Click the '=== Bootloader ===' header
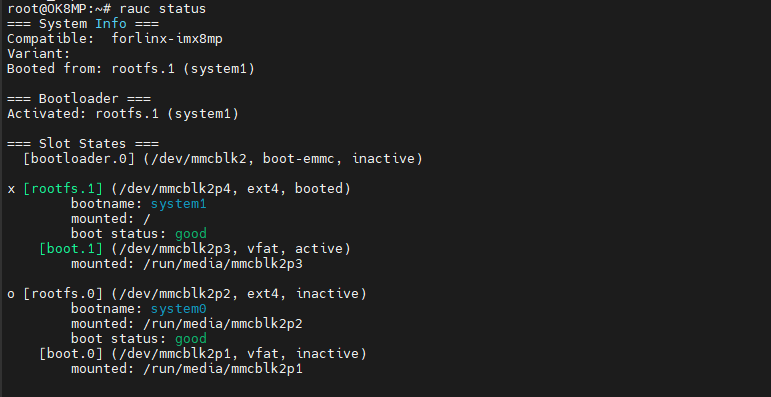Viewport: 771px width, 397px height. click(79, 99)
